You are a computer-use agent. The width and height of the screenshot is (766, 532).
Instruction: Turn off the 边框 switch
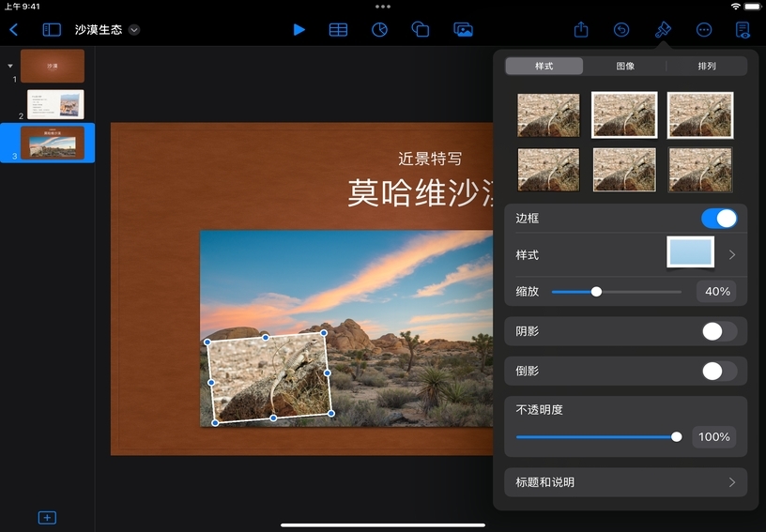tap(719, 219)
